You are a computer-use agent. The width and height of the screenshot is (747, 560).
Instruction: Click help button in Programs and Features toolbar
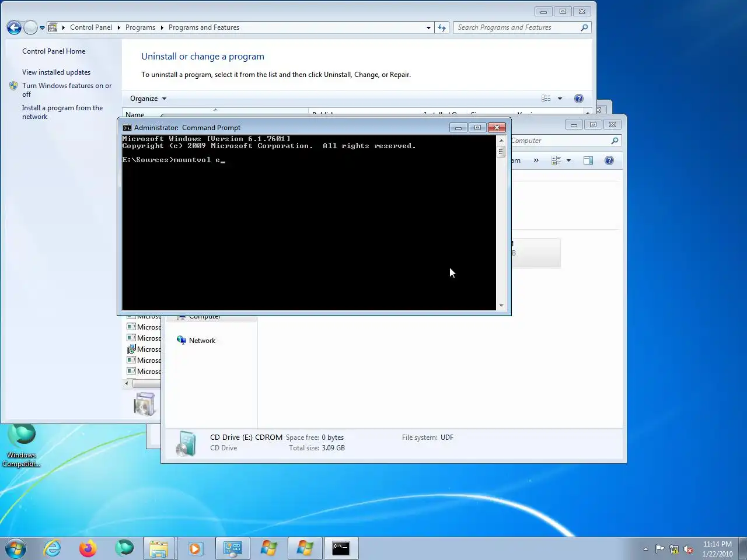(x=579, y=99)
